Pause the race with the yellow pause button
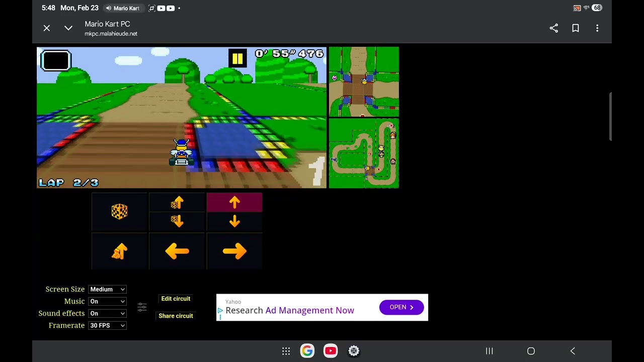 [x=237, y=58]
